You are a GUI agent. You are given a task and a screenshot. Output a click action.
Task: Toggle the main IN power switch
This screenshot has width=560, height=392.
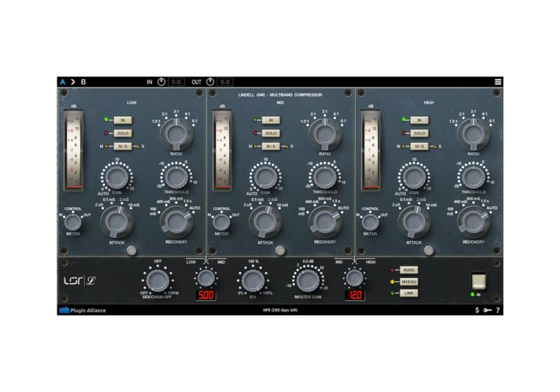click(x=479, y=281)
